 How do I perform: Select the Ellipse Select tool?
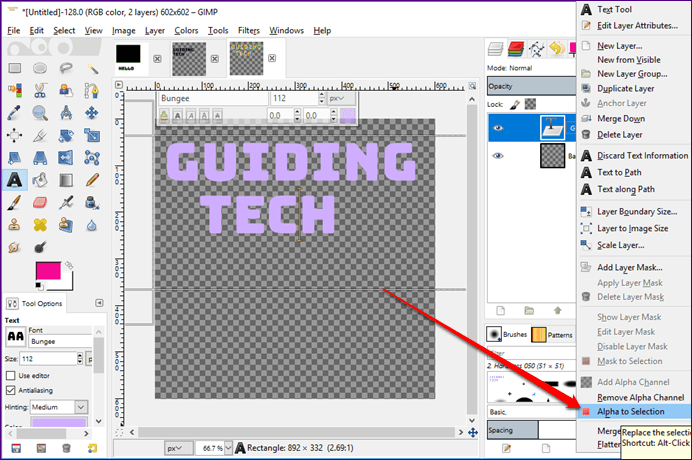point(40,68)
